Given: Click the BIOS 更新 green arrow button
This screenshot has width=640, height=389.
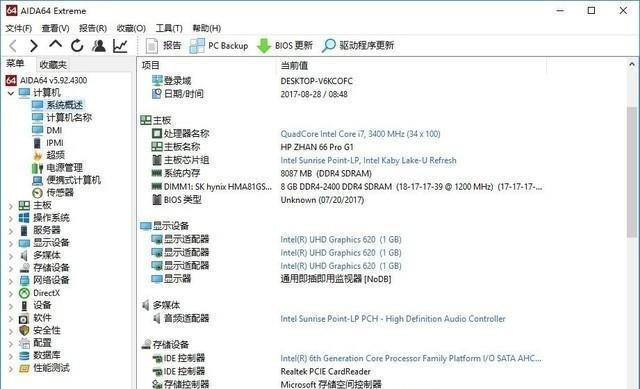Looking at the screenshot, I should coord(284,46).
